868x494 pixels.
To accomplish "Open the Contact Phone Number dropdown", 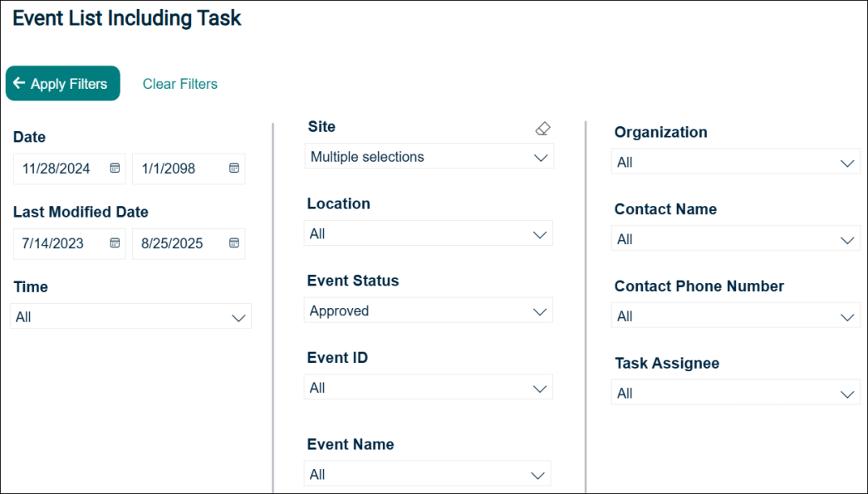I will tap(736, 315).
